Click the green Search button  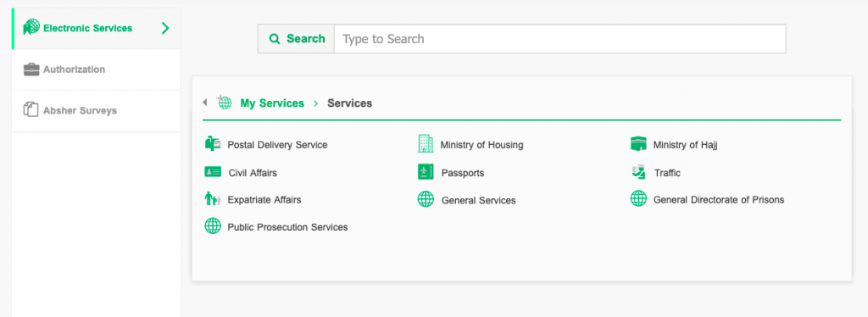[x=296, y=39]
